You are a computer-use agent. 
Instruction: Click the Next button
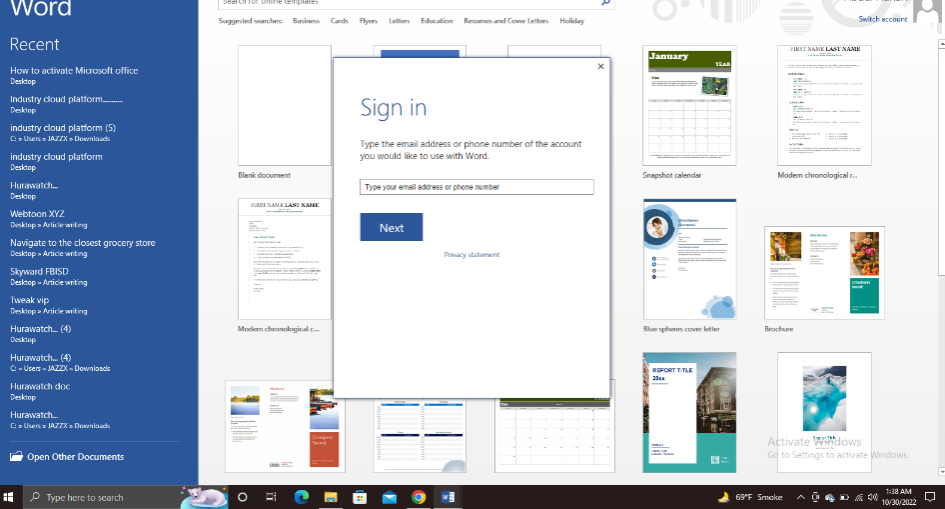[x=391, y=228]
